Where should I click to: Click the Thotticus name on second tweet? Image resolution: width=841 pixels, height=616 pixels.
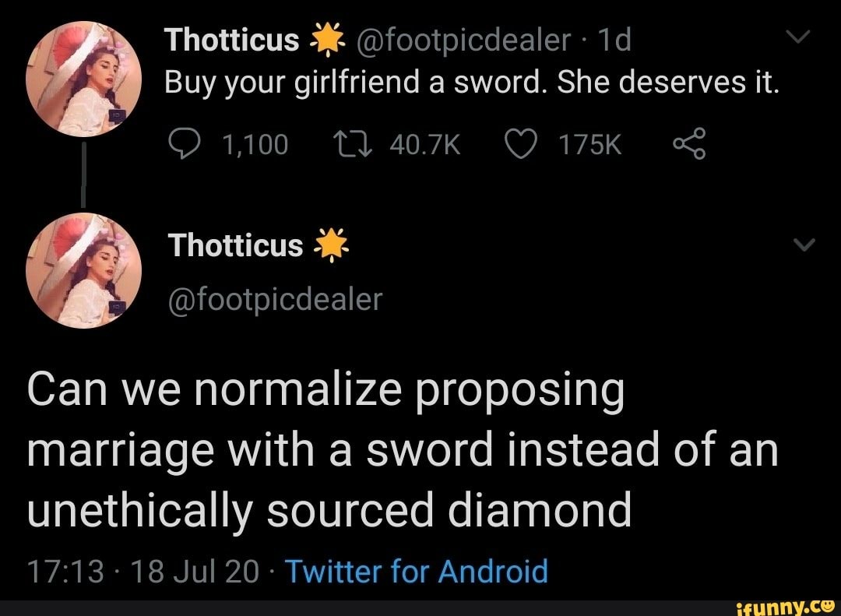[x=236, y=246]
